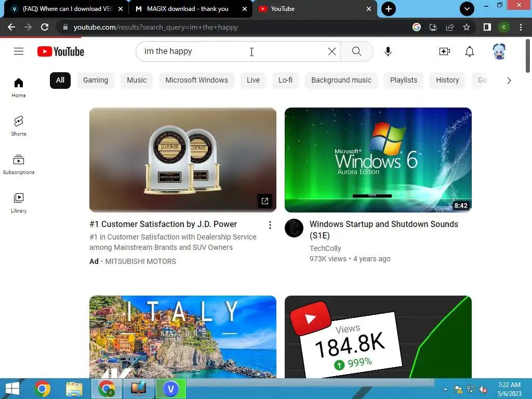Click the install/download icon in address bar
This screenshot has width=532, height=399.
(x=433, y=27)
